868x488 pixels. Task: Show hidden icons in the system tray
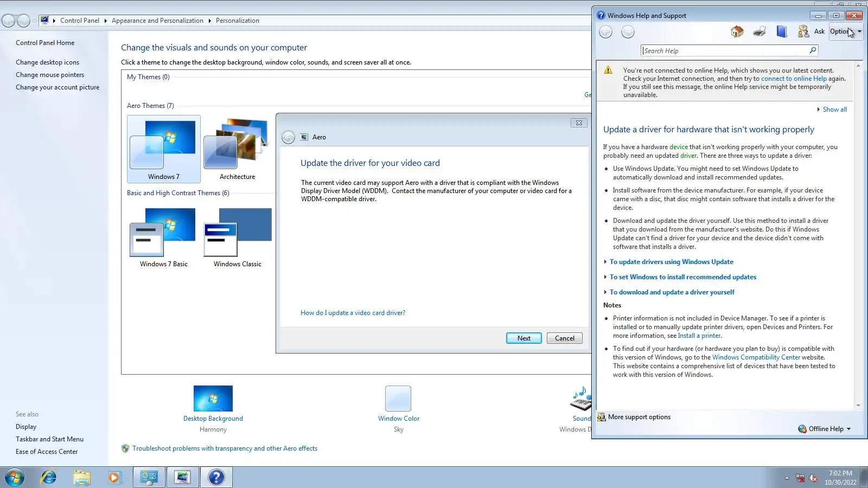(787, 478)
